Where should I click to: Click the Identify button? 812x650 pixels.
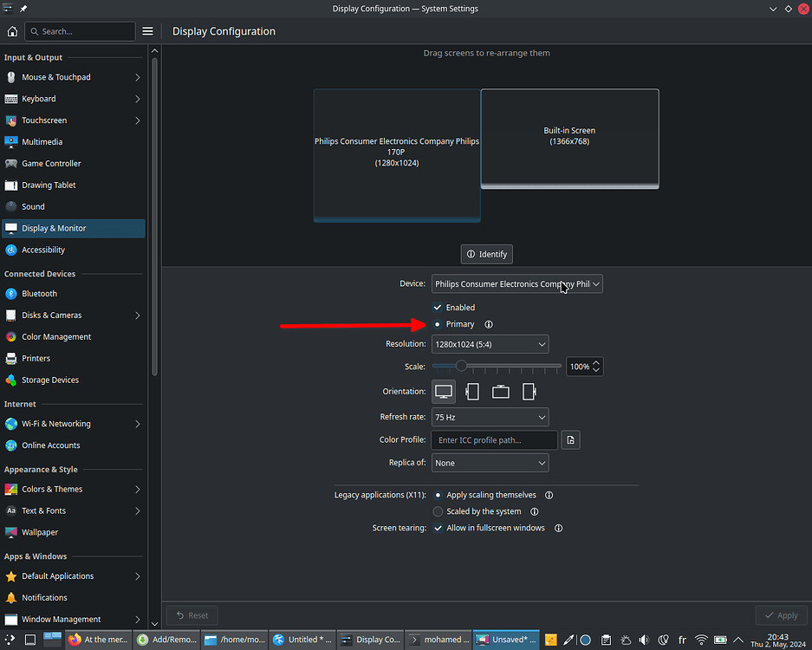(486, 254)
